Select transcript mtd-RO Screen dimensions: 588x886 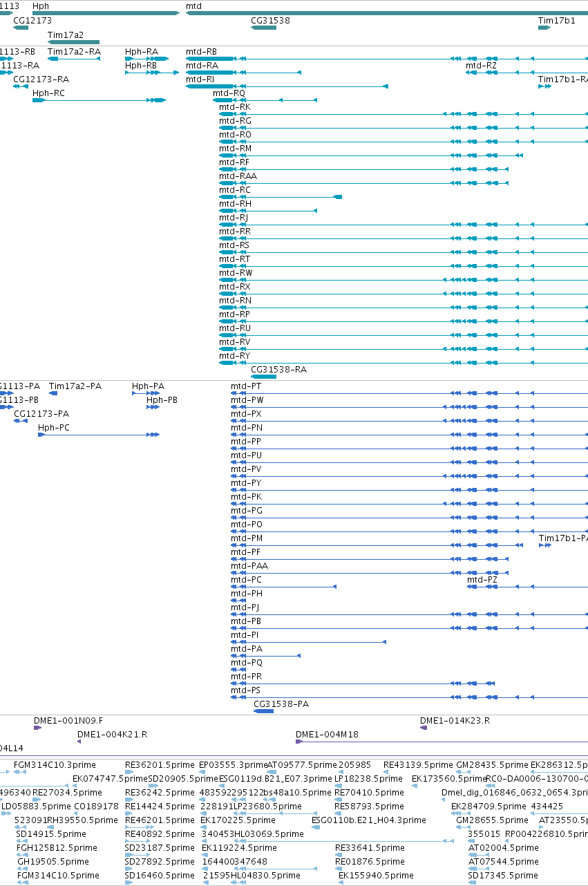[x=236, y=135]
